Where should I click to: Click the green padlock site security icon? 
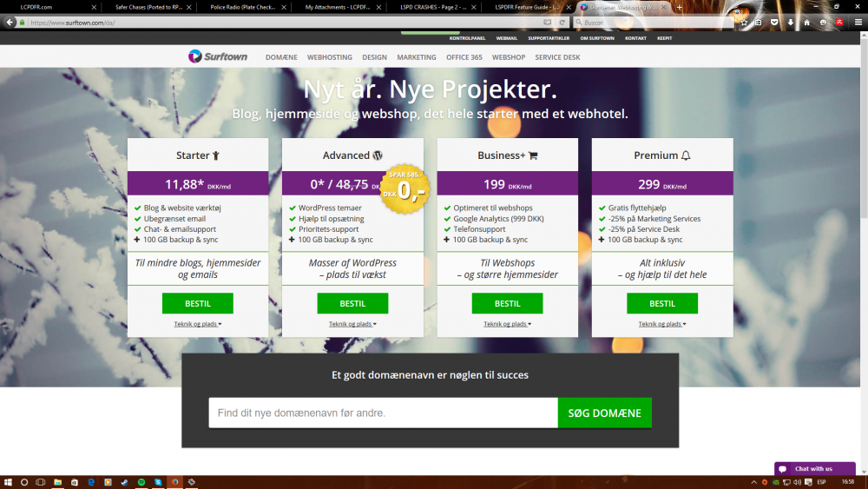tap(23, 23)
